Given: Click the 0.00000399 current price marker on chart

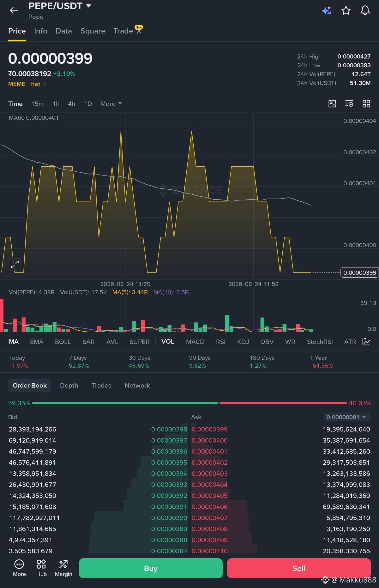Looking at the screenshot, I should click(360, 273).
